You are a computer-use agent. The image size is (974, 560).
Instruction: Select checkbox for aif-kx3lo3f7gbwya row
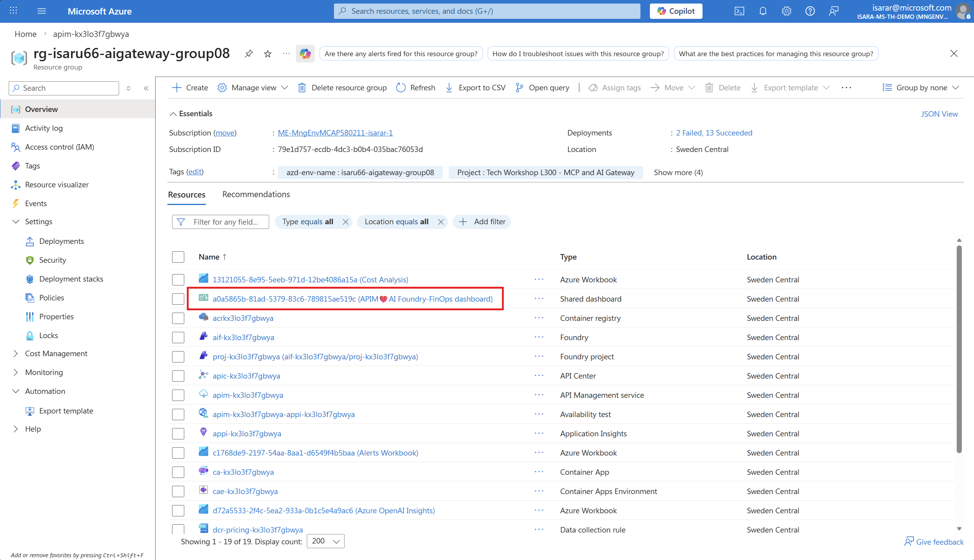[x=178, y=337]
